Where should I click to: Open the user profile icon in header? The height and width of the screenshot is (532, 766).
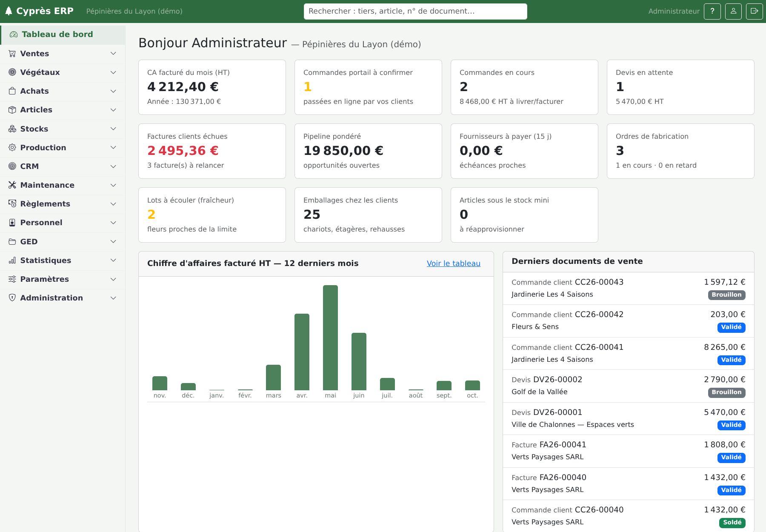(x=733, y=11)
